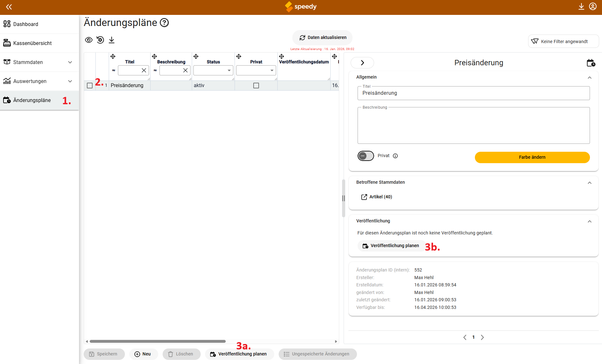Click the move handle of Veröffentlichungsdatum column

(282, 56)
